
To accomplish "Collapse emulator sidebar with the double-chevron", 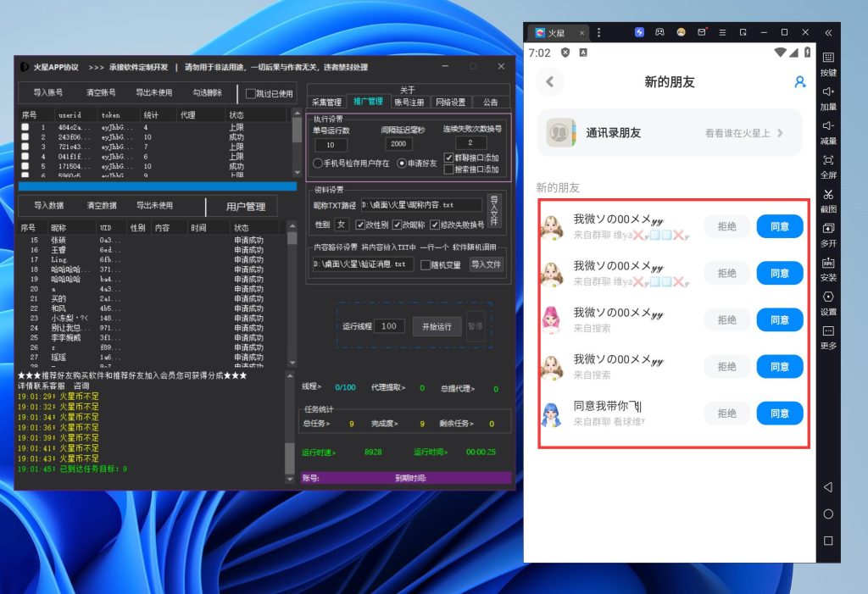I will click(x=828, y=32).
